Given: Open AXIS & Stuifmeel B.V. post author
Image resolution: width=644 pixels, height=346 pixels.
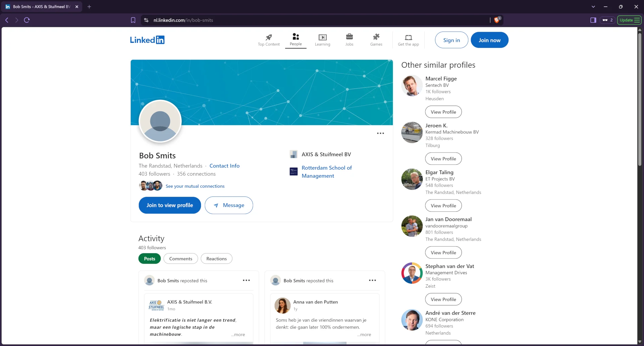Looking at the screenshot, I should click(x=190, y=302).
